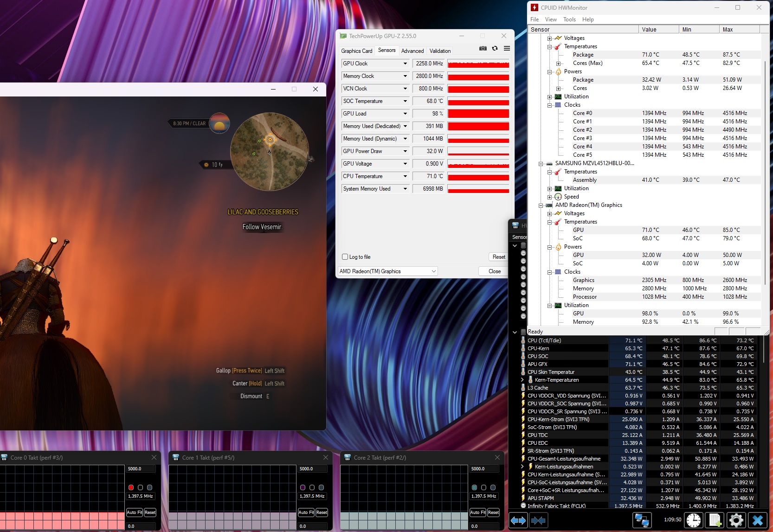
Task: Click the speed gauge icon under SAMSUNG drive
Action: 558,197
